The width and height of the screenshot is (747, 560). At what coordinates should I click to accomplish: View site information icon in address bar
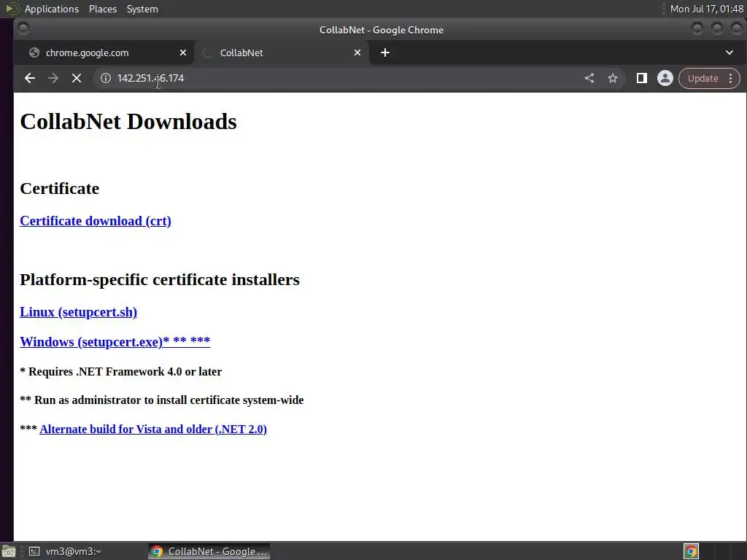[106, 78]
